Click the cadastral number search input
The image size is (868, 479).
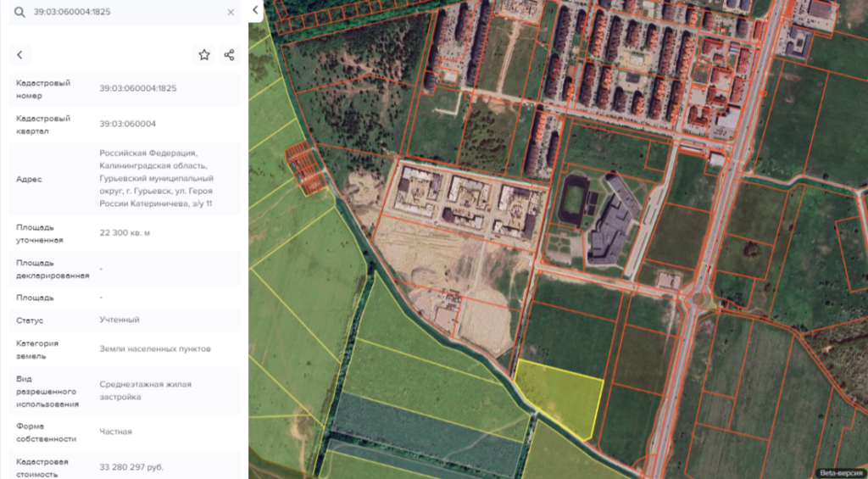click(x=125, y=12)
